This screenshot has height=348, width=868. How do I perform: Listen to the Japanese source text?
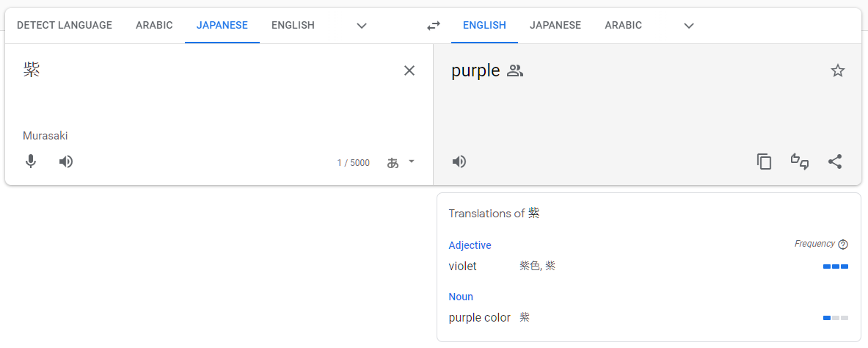66,162
